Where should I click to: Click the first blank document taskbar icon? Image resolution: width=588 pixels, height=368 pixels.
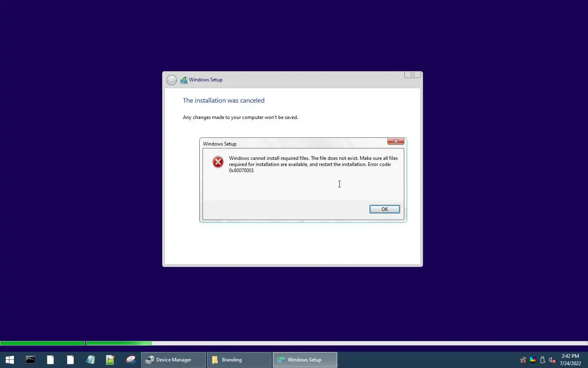pyautogui.click(x=50, y=360)
